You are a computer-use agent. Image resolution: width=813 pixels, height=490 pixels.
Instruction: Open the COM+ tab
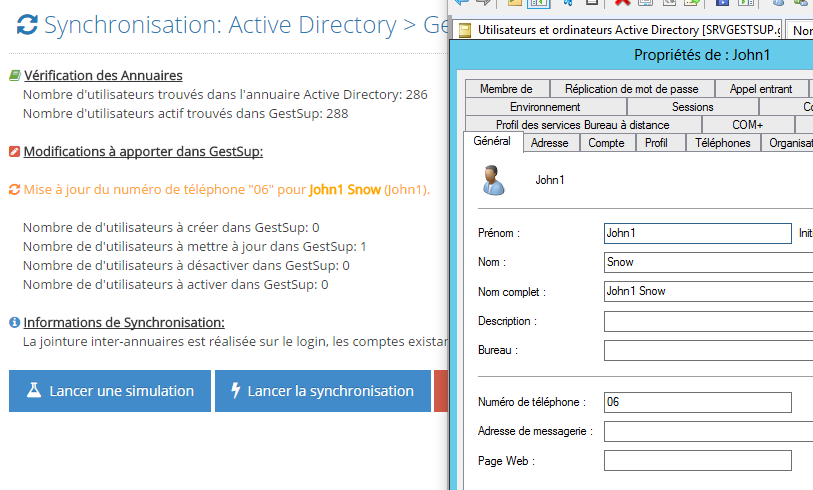point(748,125)
